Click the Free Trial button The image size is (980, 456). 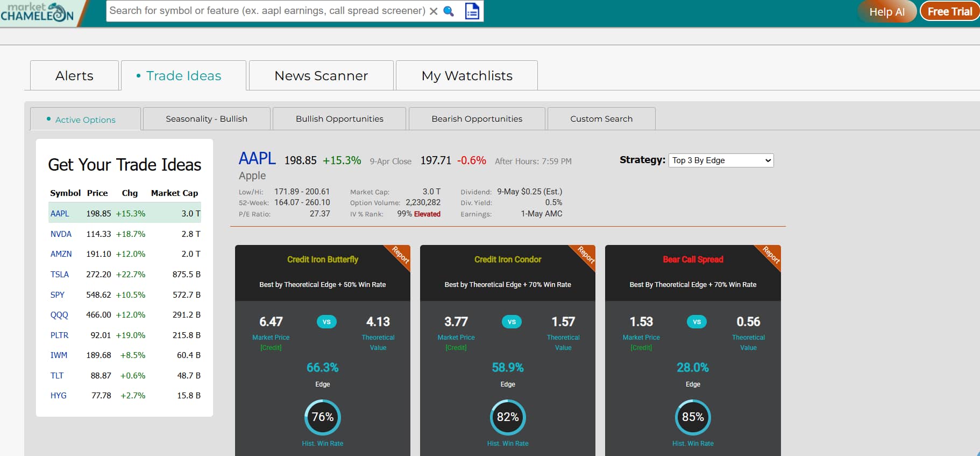(950, 11)
